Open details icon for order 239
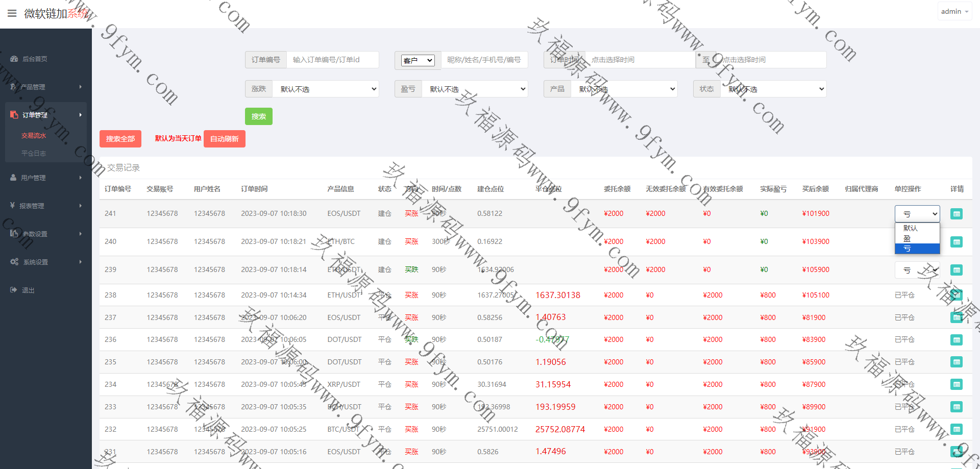 956,270
